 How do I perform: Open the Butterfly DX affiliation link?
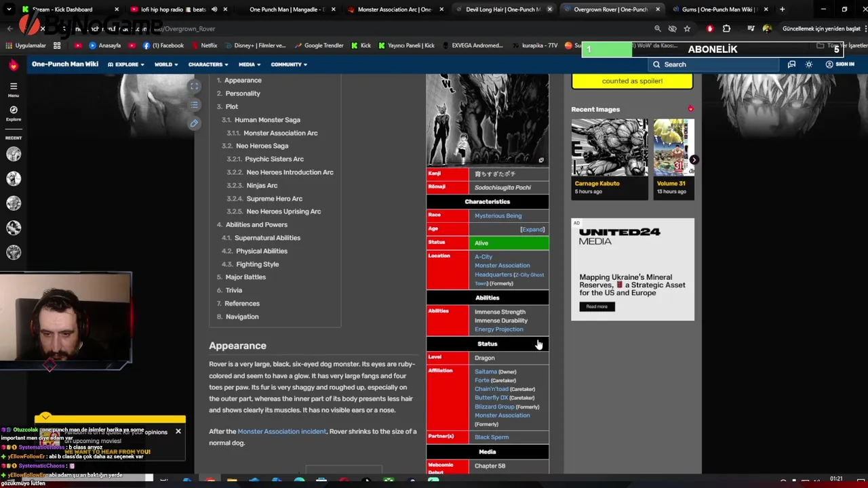click(491, 398)
